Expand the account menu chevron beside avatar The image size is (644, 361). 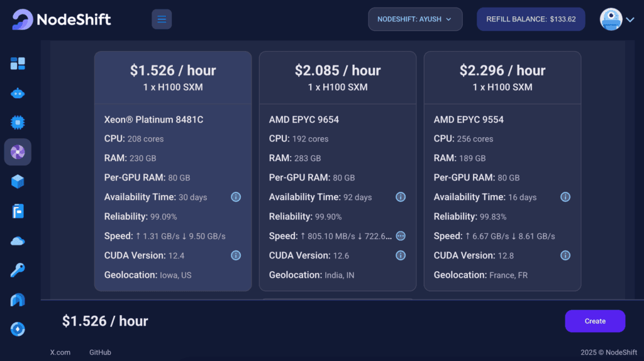(x=630, y=19)
